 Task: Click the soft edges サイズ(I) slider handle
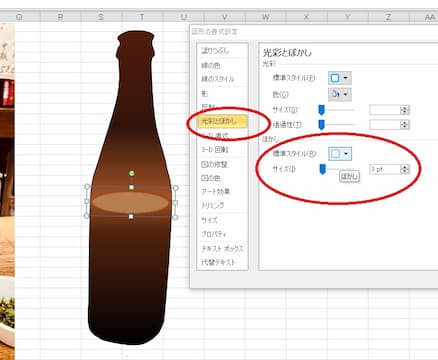[x=322, y=169]
